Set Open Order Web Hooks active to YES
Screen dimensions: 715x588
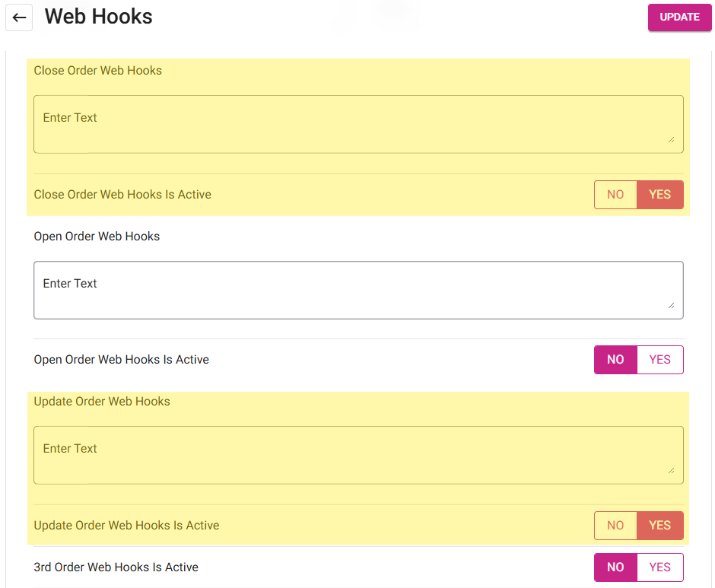[659, 360]
